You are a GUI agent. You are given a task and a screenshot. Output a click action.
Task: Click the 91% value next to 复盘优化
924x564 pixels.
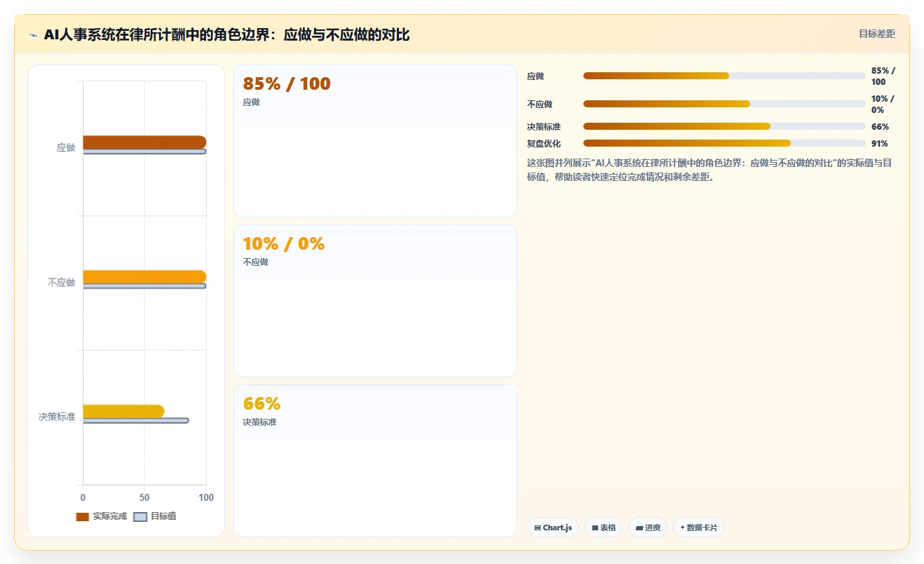(880, 144)
